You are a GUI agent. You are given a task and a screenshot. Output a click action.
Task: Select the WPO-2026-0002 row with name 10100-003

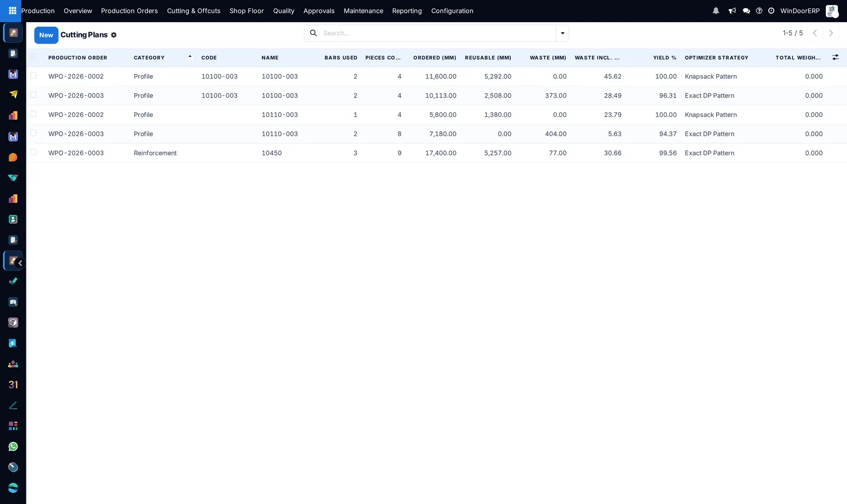(x=33, y=76)
